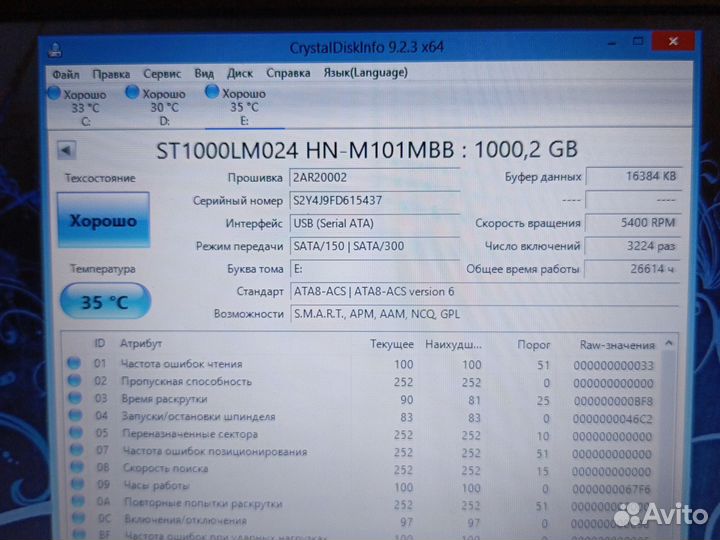Click the serial number field S2Y4J9FD615437

[374, 201]
